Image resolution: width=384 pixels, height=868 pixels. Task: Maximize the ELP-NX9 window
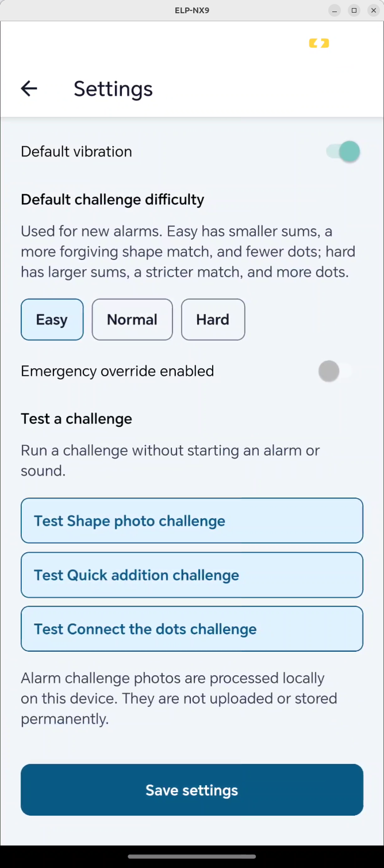point(354,10)
